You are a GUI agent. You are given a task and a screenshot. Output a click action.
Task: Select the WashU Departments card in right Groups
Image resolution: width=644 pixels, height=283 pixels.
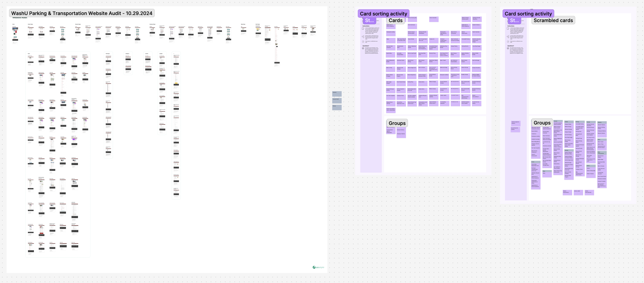[567, 192]
